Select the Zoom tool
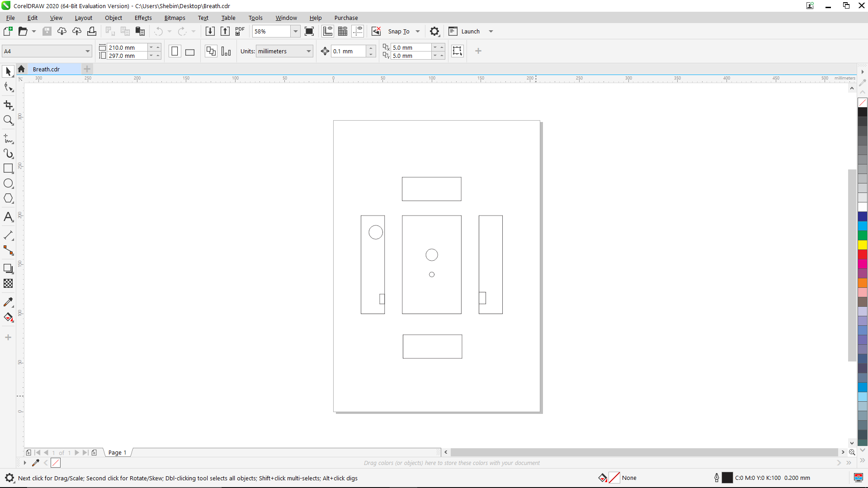Screen dimensions: 868x488 coord(8,120)
